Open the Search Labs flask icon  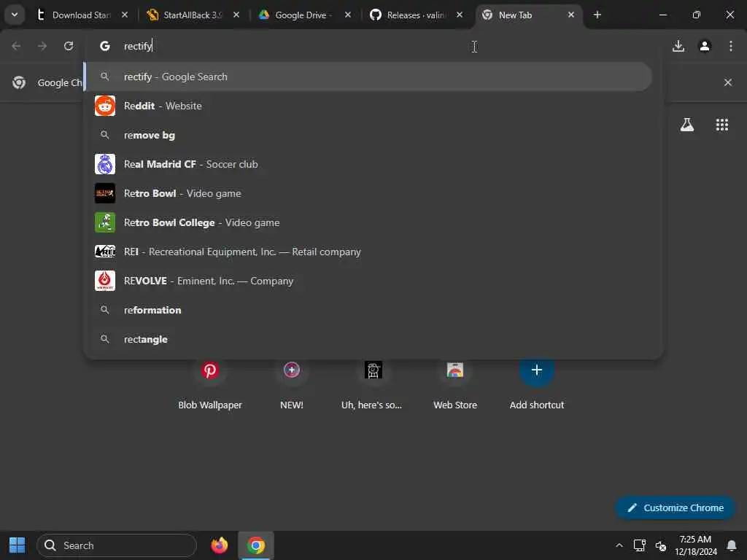pos(687,125)
